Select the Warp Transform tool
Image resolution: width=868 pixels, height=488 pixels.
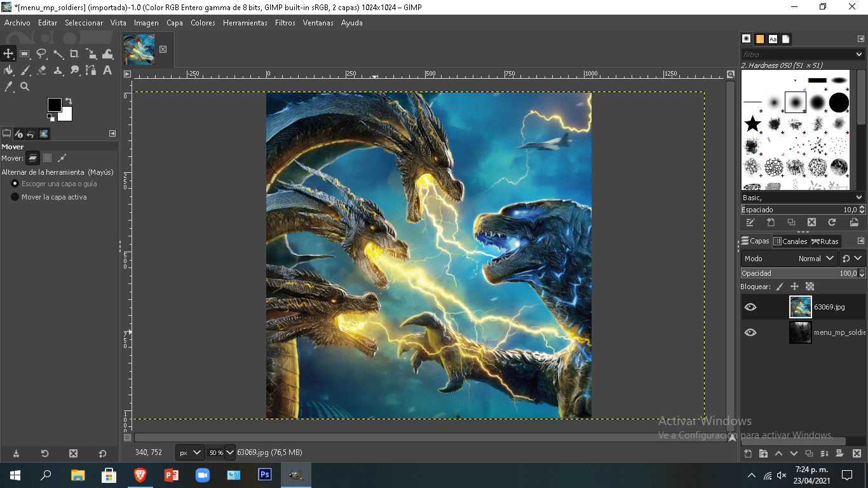pos(107,54)
